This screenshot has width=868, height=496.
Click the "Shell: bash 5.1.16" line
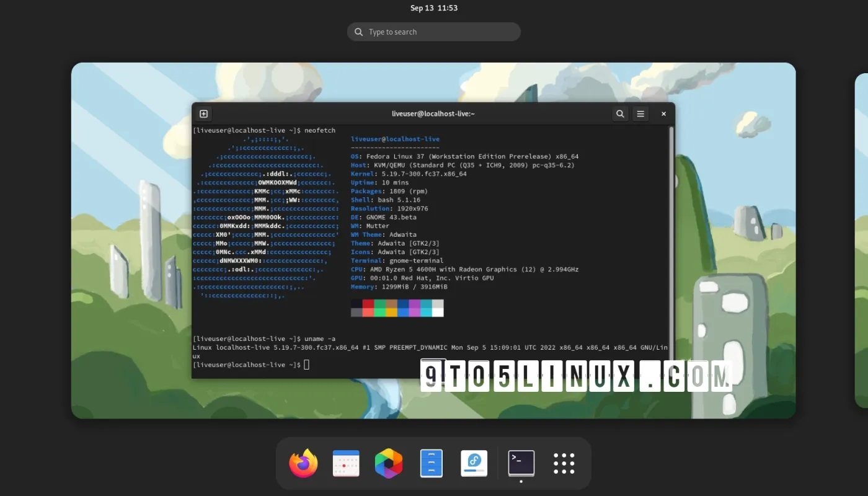tap(386, 200)
